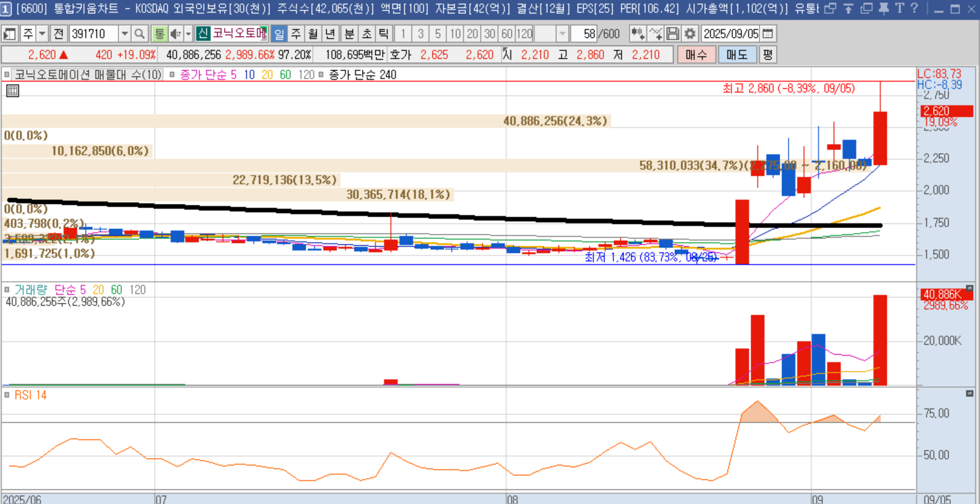The width and height of the screenshot is (980, 504).
Task: Expand the stock code 391710 dropdown arrow
Action: coord(124,34)
